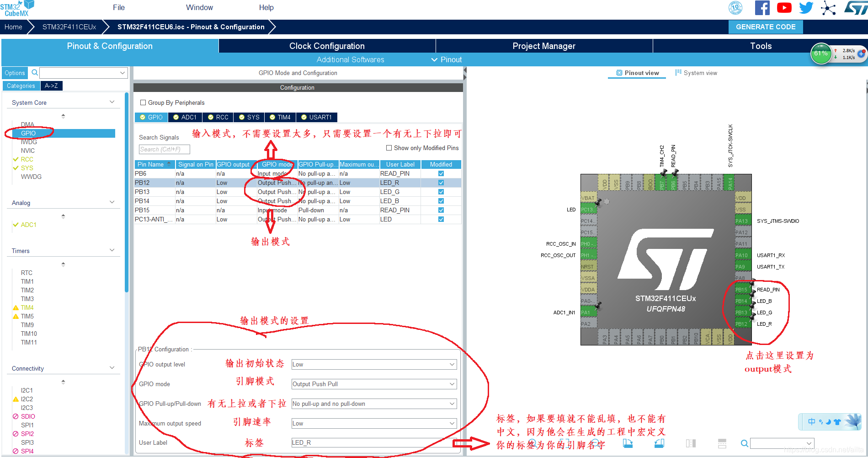Open the Twitter icon

(806, 8)
